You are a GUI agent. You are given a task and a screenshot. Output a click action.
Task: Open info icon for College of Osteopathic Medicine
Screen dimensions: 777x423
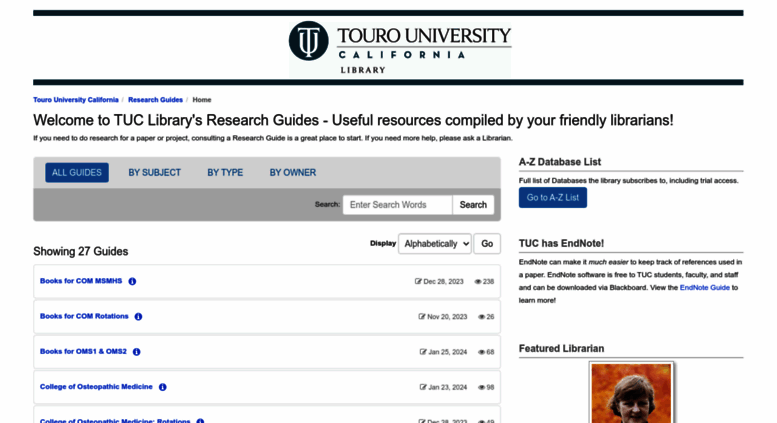pos(163,387)
